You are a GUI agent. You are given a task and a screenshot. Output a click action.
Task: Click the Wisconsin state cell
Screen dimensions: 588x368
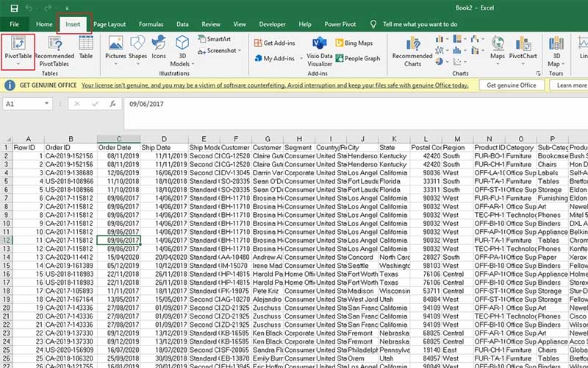coord(394,291)
